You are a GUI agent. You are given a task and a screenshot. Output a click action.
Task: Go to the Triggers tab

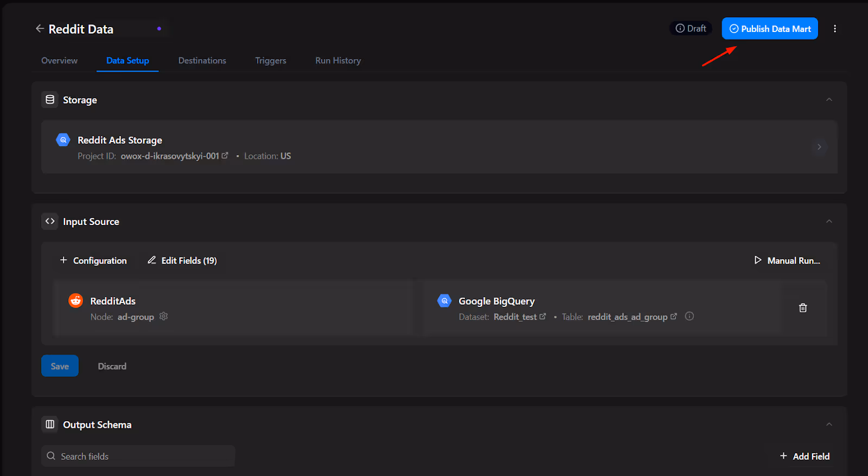(271, 61)
